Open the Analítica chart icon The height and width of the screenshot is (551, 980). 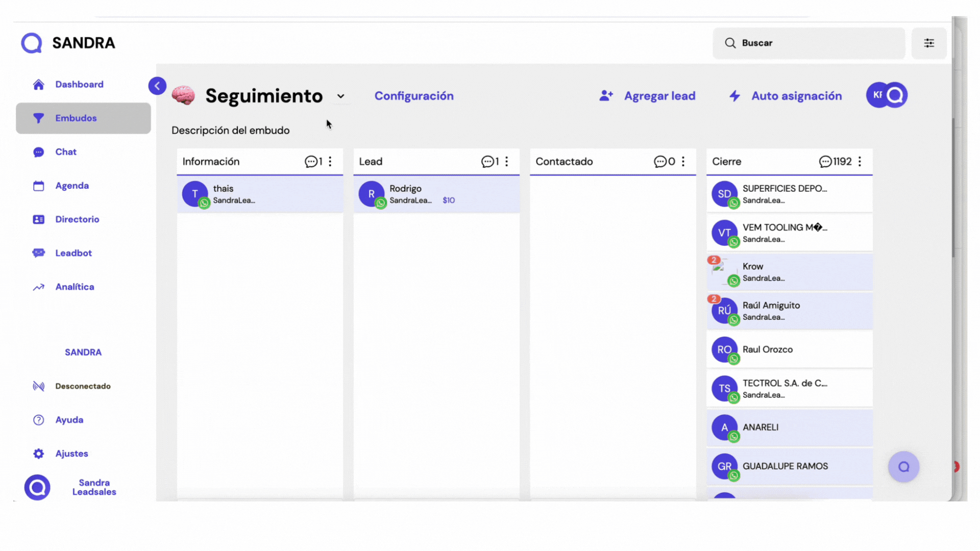tap(38, 287)
